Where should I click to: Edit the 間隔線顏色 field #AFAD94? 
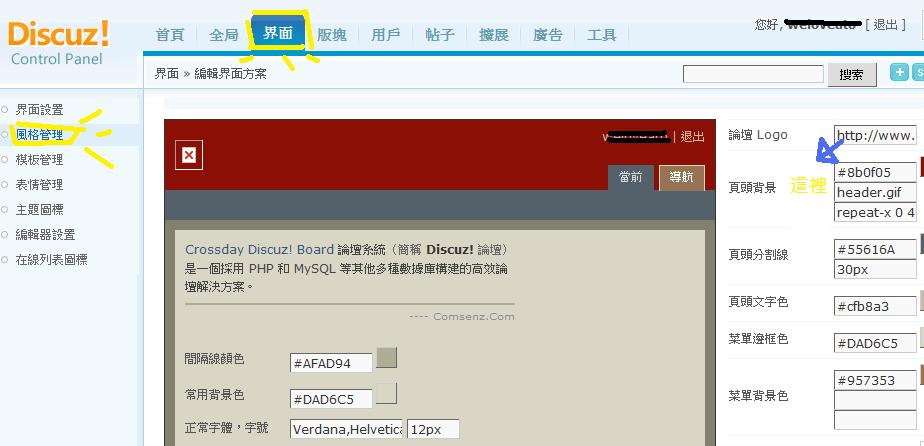click(x=331, y=363)
